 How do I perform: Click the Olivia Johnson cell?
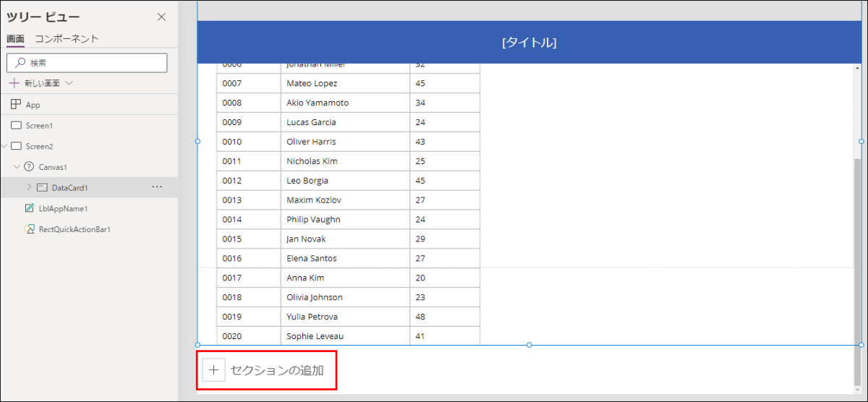(x=345, y=298)
